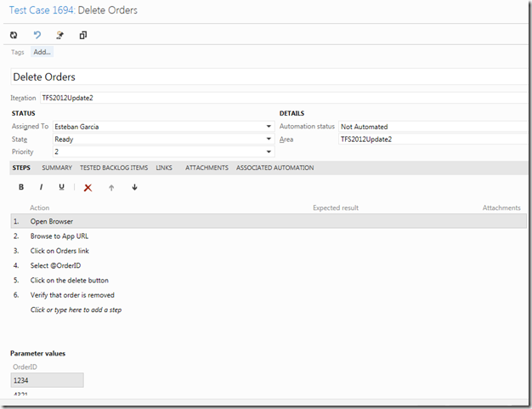This screenshot has height=409, width=532.
Task: Click the third toolbar icon beside the undo arrow
Action: point(60,35)
